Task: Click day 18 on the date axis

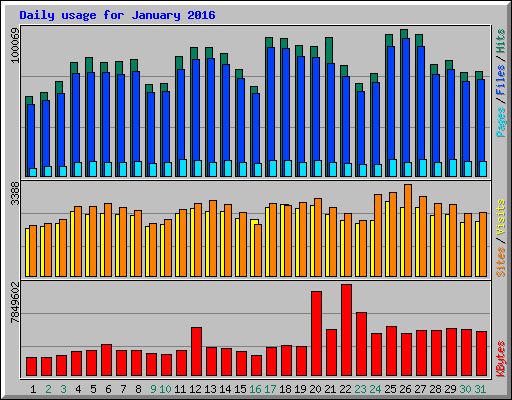Action: click(285, 389)
